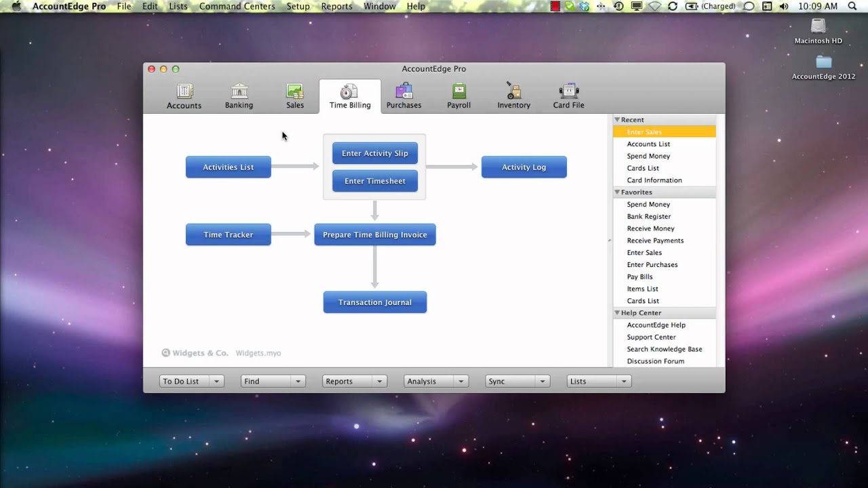Select the AccountEdge 2012 desktop folder
The height and width of the screenshot is (488, 868).
point(824,67)
